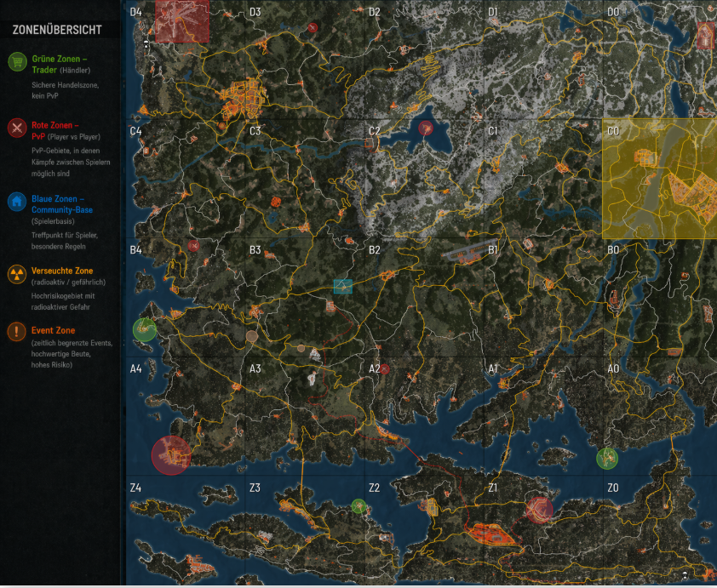Click the Z0 grid label
This screenshot has height=588, width=717.
click(613, 488)
